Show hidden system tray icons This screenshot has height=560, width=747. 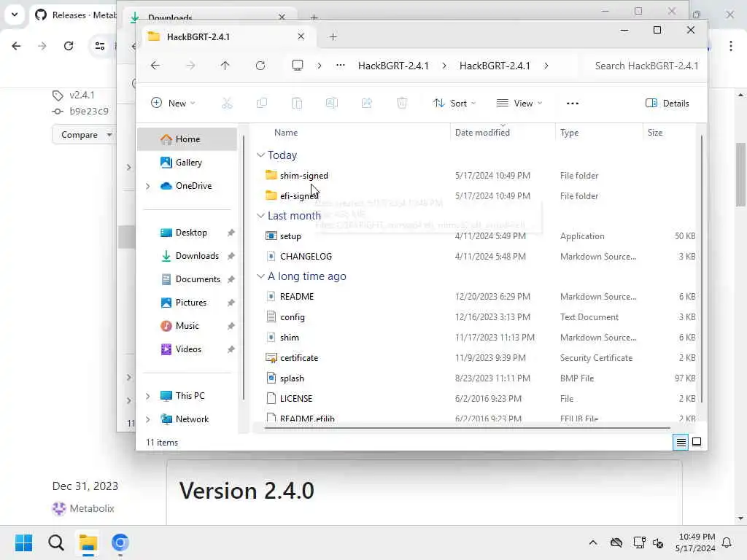click(x=593, y=542)
